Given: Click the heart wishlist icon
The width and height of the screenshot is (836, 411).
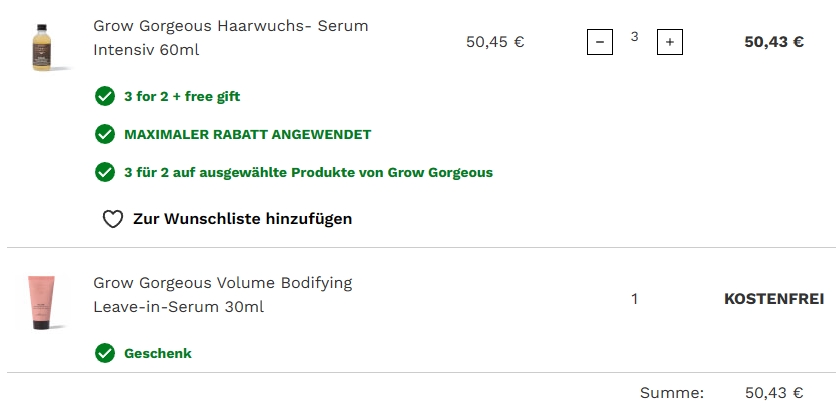Looking at the screenshot, I should (113, 219).
